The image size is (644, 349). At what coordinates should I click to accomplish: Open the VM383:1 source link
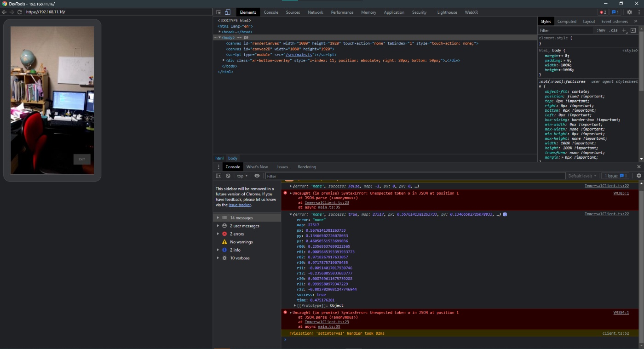(621, 193)
